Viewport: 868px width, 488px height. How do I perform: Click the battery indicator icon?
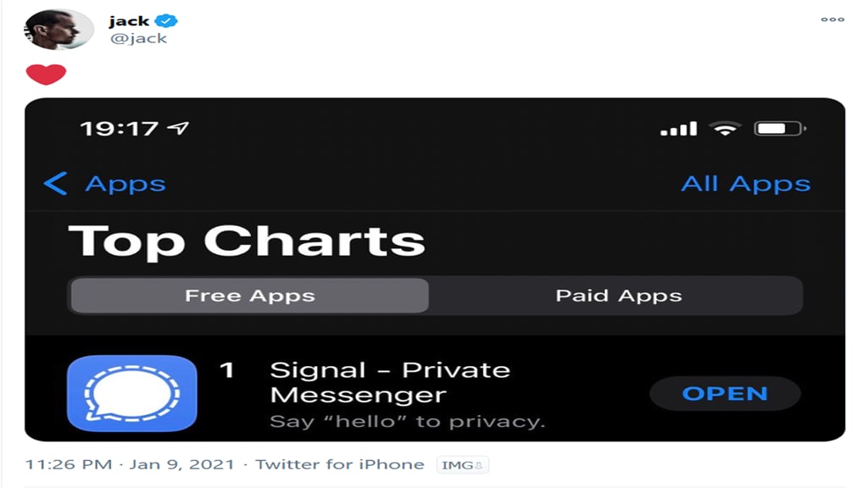[779, 129]
